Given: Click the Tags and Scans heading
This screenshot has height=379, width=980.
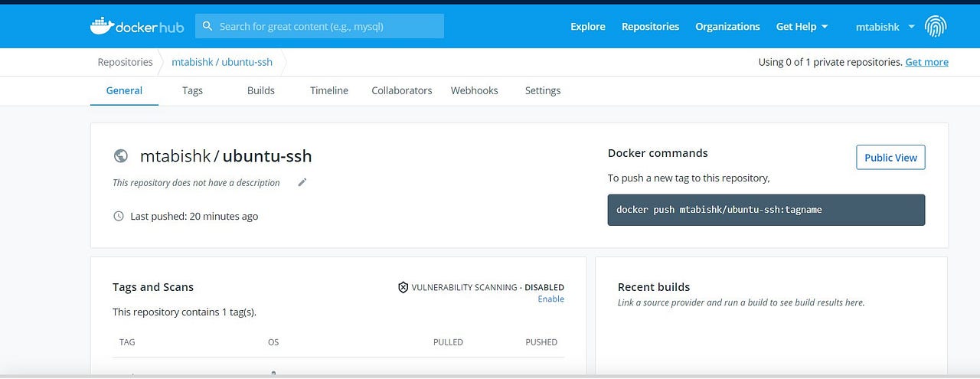Looking at the screenshot, I should tap(153, 287).
